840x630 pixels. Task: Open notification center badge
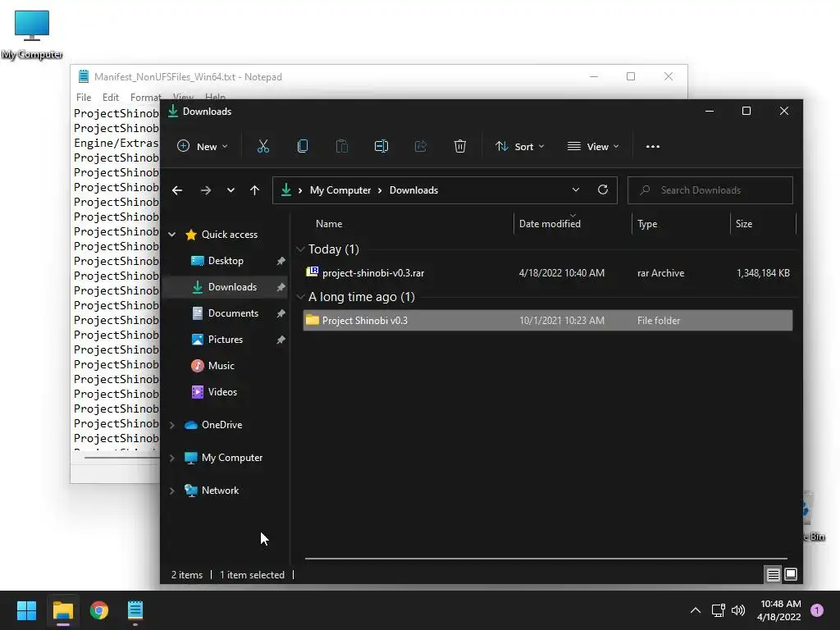817,610
